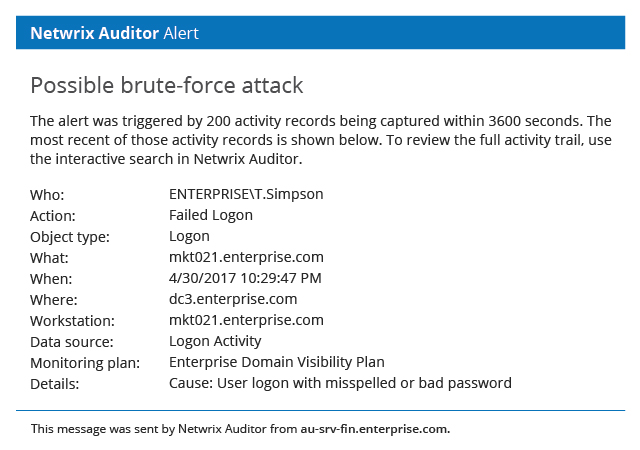The width and height of the screenshot is (640, 450).
Task: Click the Who: field label
Action: pos(47,195)
